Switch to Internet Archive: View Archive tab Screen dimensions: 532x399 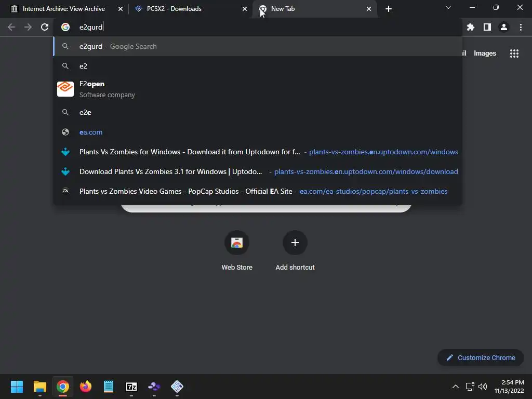(64, 9)
